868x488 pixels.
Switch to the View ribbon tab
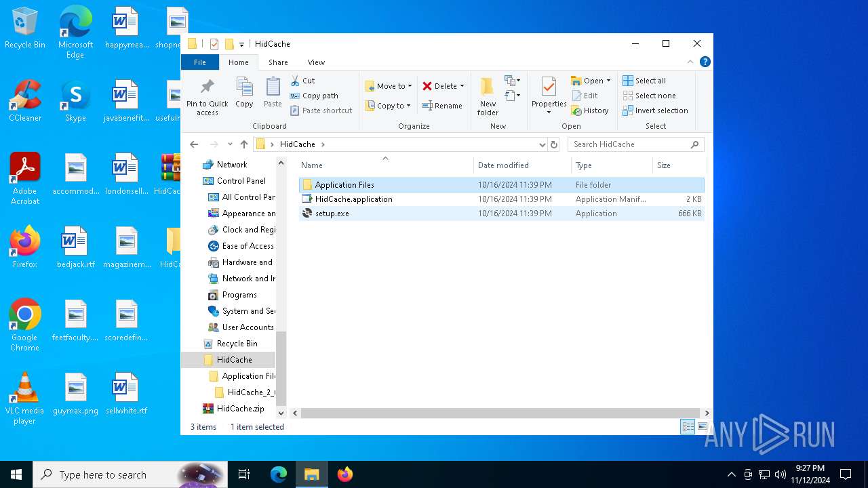point(316,62)
